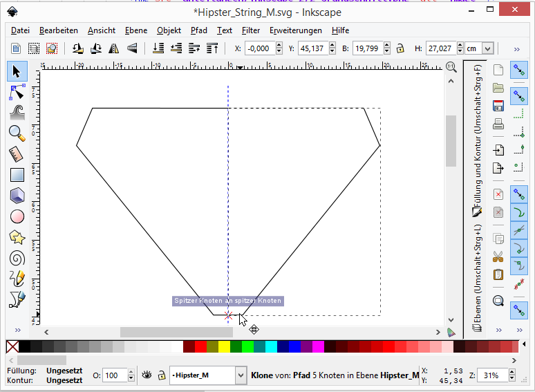
Task: Pick the star and polygon tool
Action: (x=17, y=237)
